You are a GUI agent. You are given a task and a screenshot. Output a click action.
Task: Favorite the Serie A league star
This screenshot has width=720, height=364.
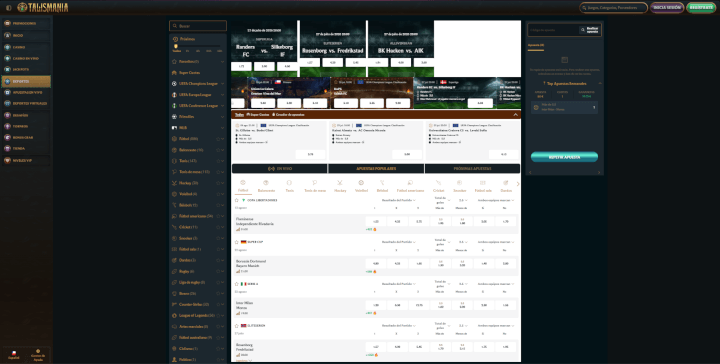(x=237, y=284)
